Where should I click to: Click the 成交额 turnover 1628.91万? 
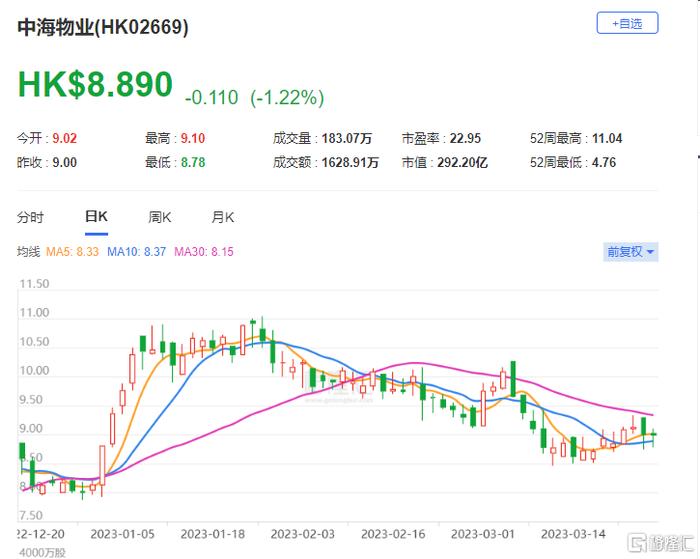(350, 162)
